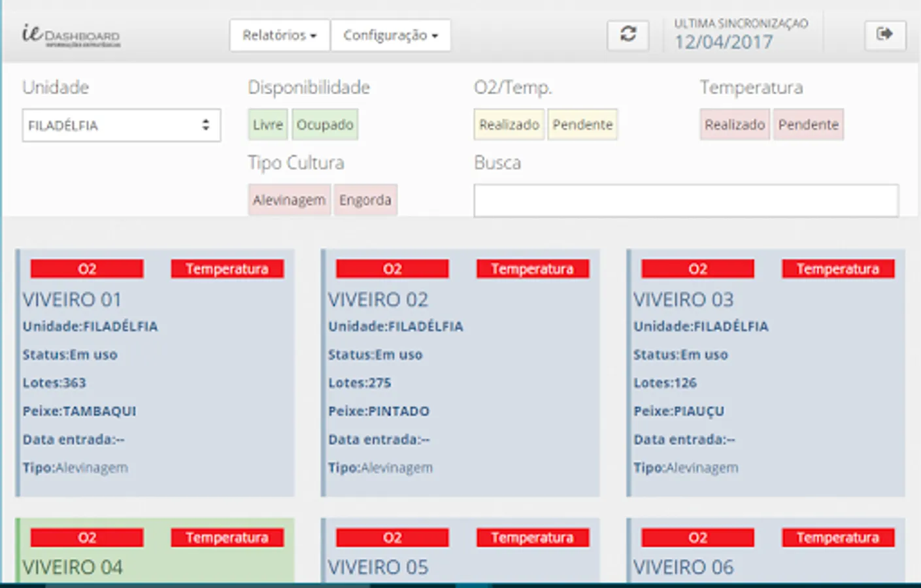Click O2 button on VIVEIRO 01 card
The image size is (921, 588).
(87, 269)
